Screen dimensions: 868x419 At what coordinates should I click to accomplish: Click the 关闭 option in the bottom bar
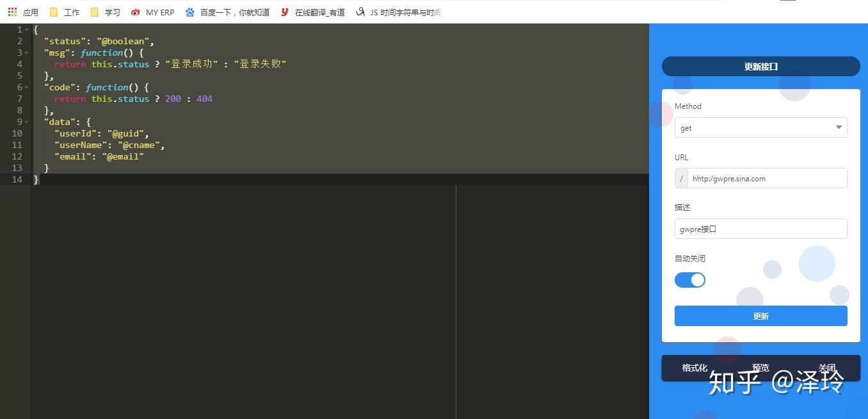tap(826, 367)
